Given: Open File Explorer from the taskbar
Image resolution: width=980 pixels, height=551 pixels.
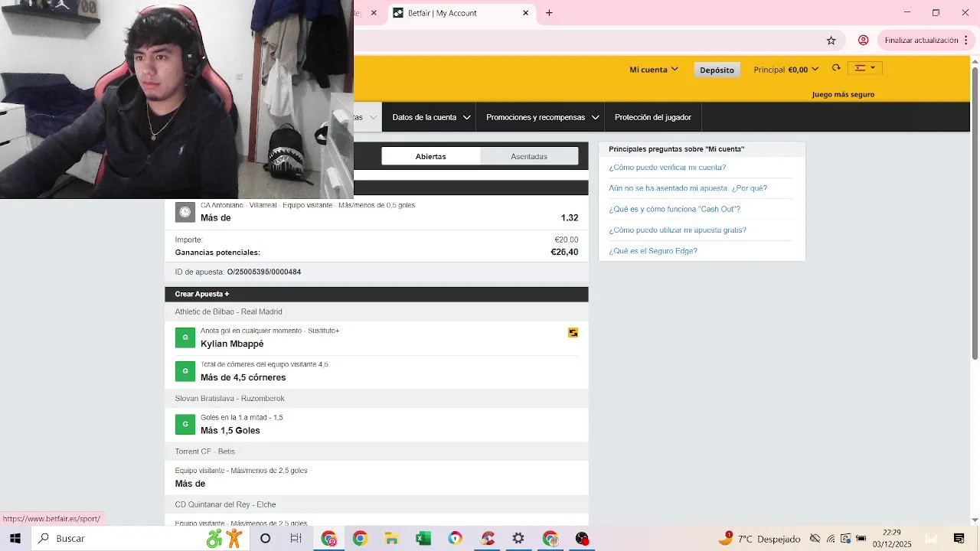Looking at the screenshot, I should point(391,539).
